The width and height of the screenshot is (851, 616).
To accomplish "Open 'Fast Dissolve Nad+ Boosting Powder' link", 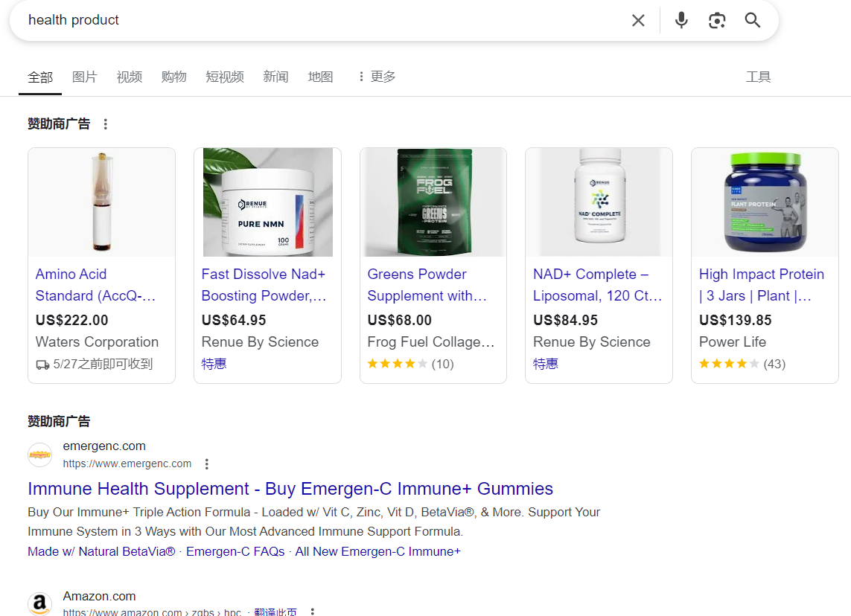I will [x=264, y=285].
